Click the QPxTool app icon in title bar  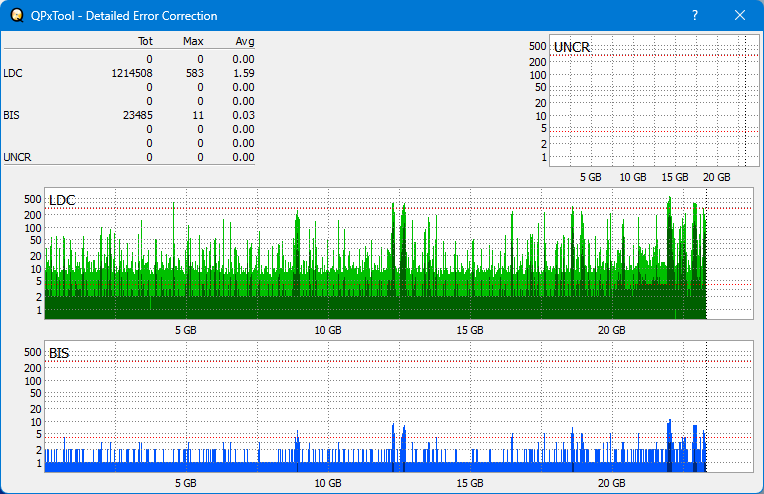tap(17, 16)
